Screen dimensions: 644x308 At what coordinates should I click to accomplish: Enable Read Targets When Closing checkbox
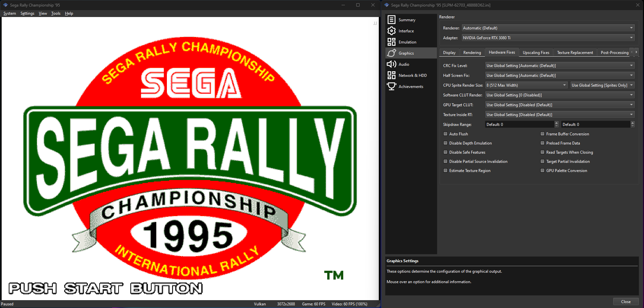tap(542, 152)
